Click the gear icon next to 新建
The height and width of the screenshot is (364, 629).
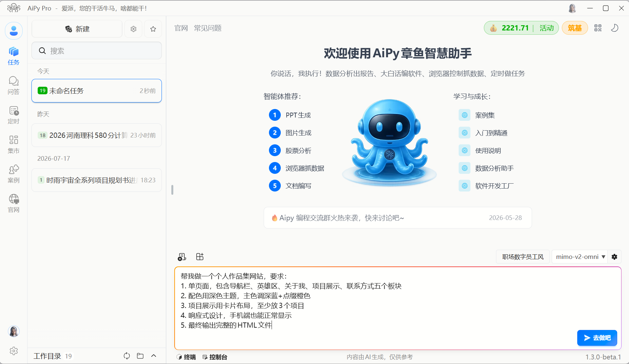pyautogui.click(x=133, y=29)
